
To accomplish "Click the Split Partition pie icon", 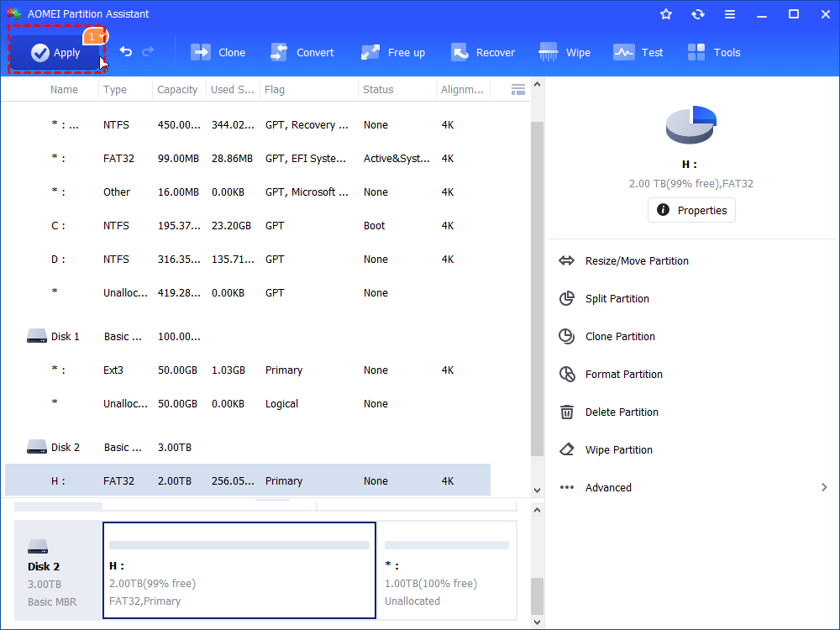I will pyautogui.click(x=567, y=298).
